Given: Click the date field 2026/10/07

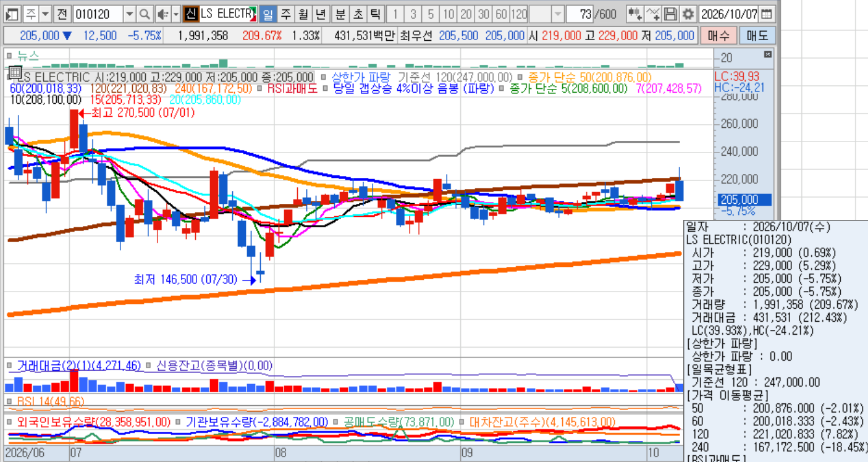Looking at the screenshot, I should pyautogui.click(x=729, y=14).
